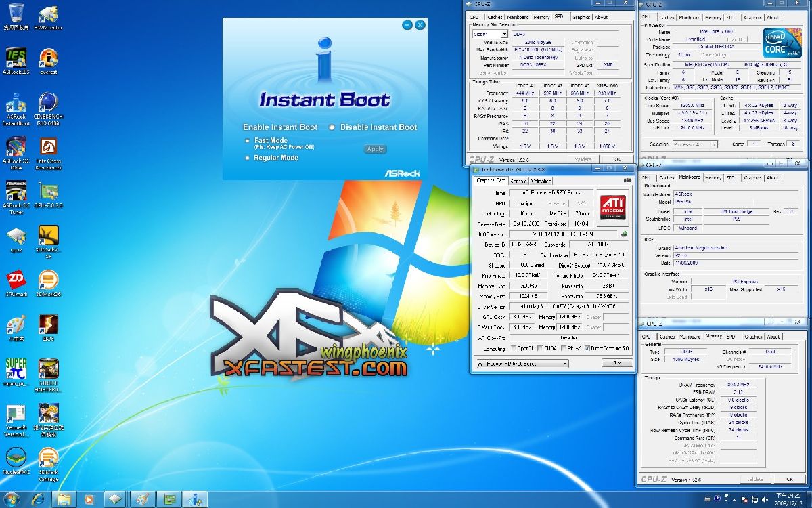Screen dimensions: 812x508
Task: Open Windows Media Player on the taskbar
Action: click(89, 499)
